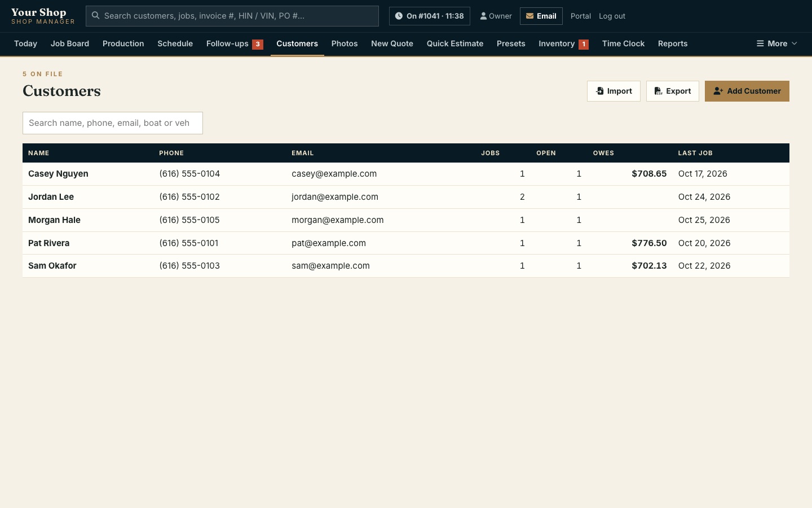The image size is (812, 508).
Task: Expand the More menu chevron
Action: [795, 43]
